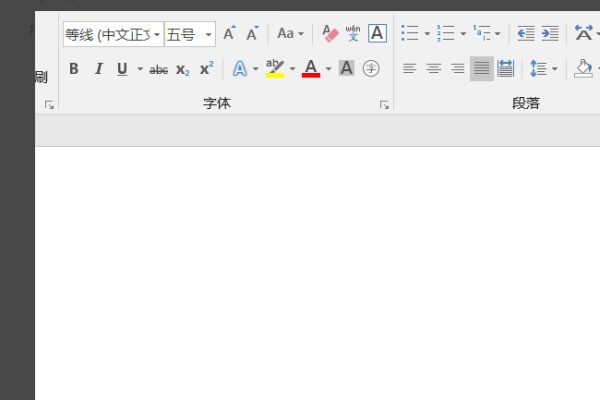Viewport: 600px width, 400px height.
Task: Toggle strikethrough text formatting
Action: pyautogui.click(x=159, y=69)
